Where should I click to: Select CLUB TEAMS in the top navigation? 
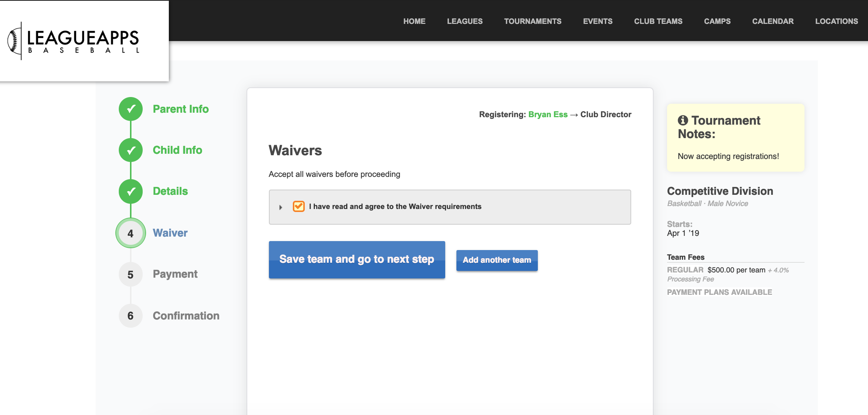[658, 21]
